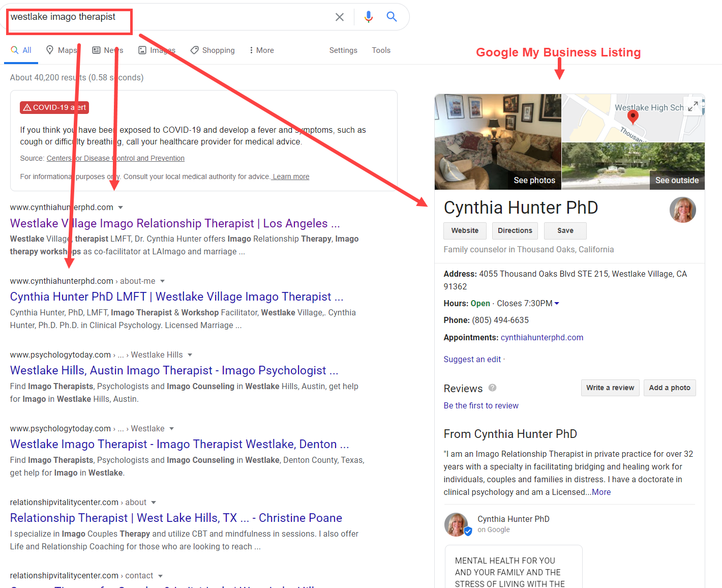Expand business hours dropdown arrow
The image size is (722, 588).
[x=557, y=304]
